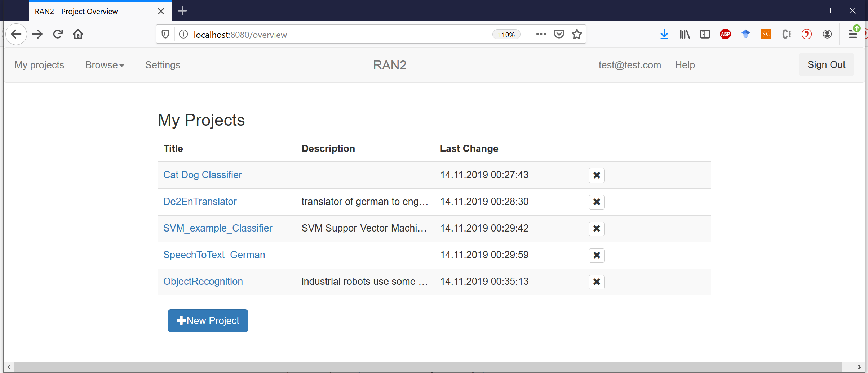Click the date 14.11.2019 00:29:42

[484, 228]
